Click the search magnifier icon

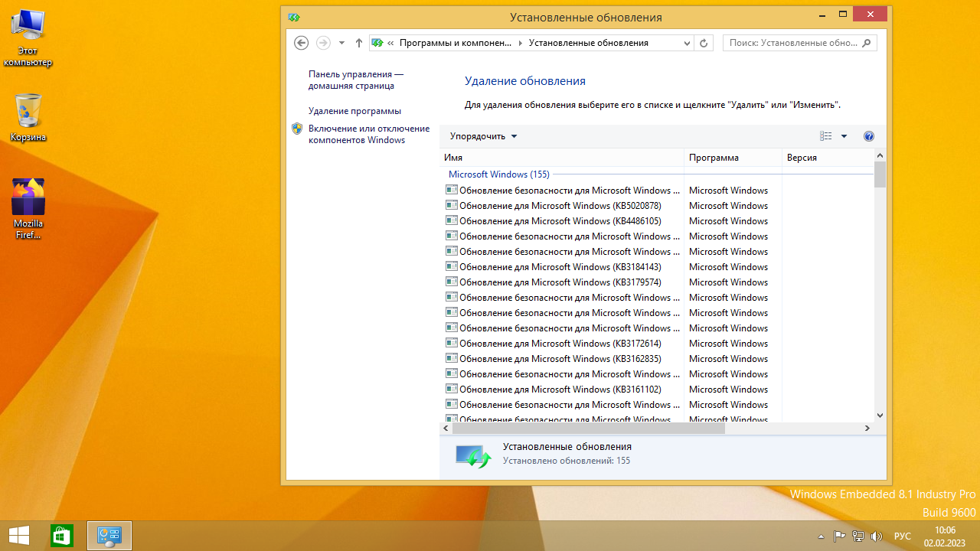pyautogui.click(x=867, y=43)
